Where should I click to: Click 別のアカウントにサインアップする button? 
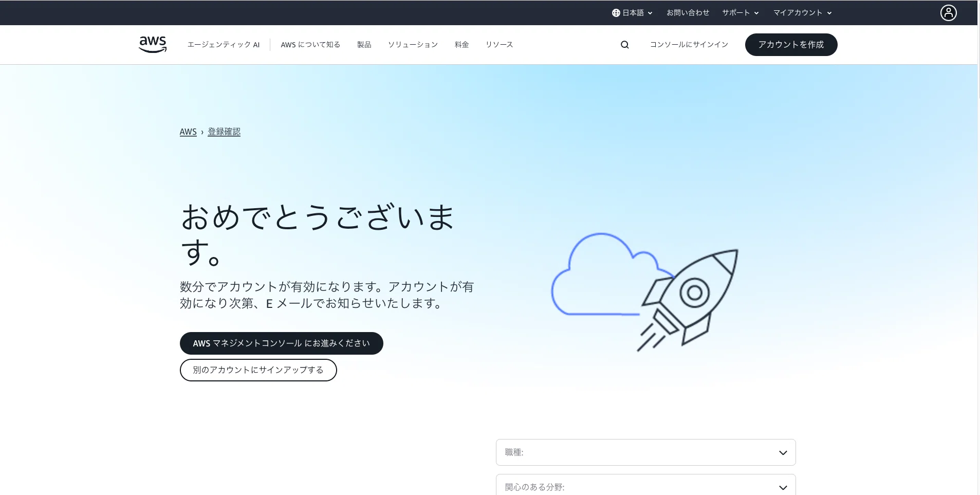pyautogui.click(x=258, y=370)
